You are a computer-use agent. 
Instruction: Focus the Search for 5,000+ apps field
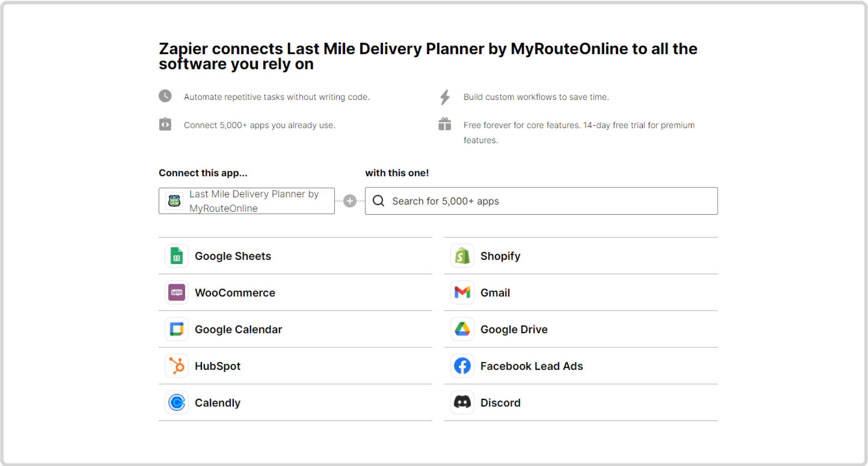click(541, 201)
